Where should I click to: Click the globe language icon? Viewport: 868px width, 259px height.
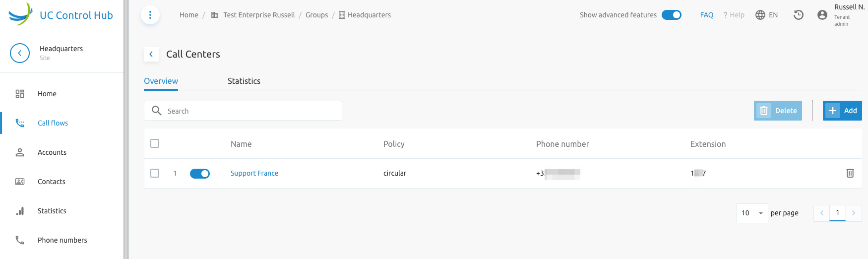click(x=760, y=15)
